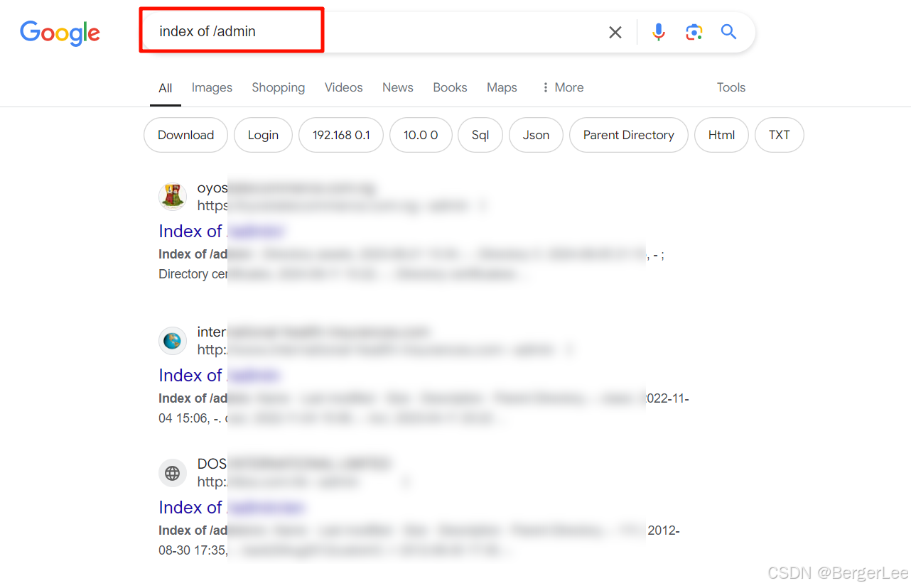Activate voice search with the microphone icon
This screenshot has height=588, width=911.
click(658, 32)
